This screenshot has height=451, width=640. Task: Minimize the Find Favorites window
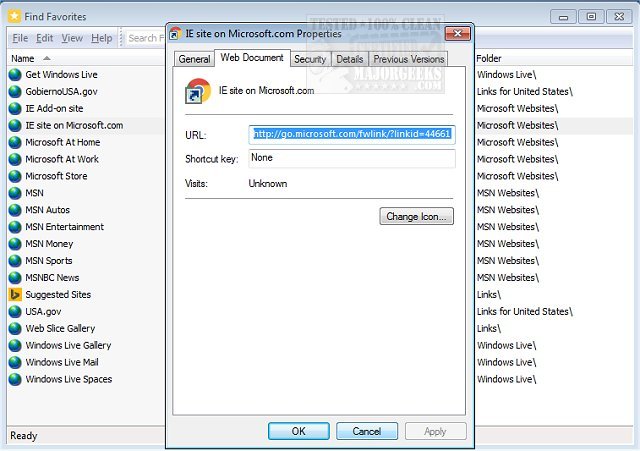pyautogui.click(x=563, y=17)
